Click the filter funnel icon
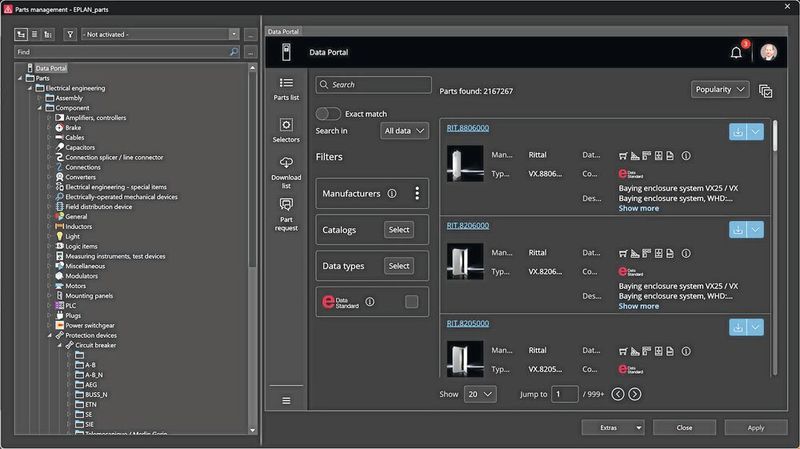Image resolution: width=800 pixels, height=449 pixels. (70, 34)
